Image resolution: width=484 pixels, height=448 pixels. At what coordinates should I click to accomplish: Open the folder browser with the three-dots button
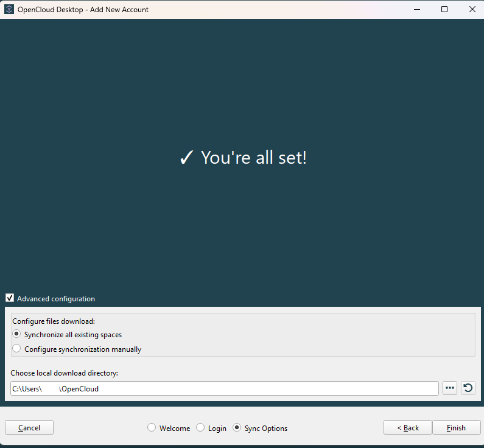[450, 388]
